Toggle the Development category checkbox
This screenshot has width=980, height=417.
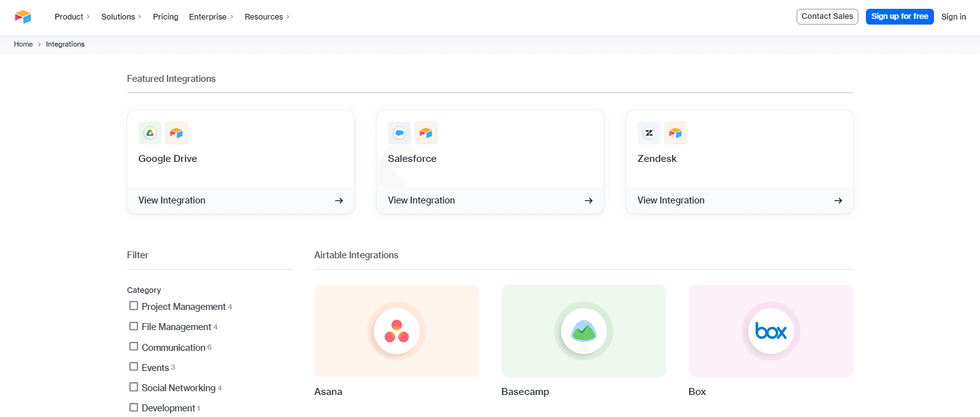[x=134, y=408]
